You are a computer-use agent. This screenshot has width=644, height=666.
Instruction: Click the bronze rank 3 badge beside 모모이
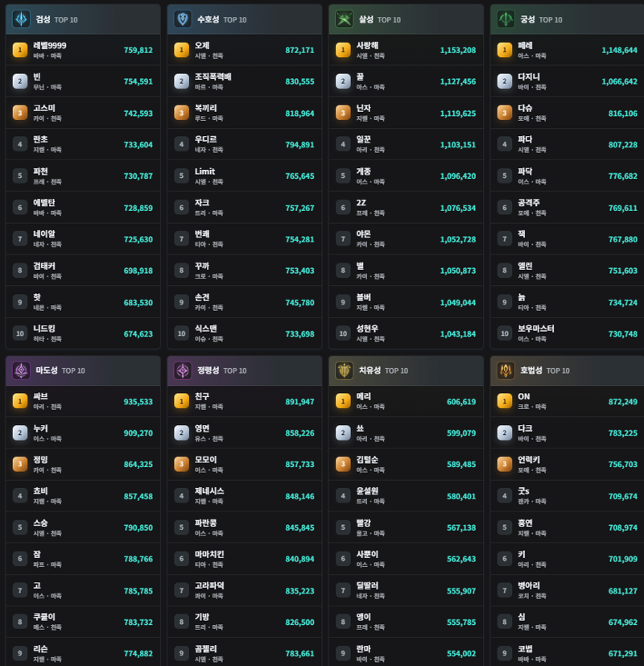click(181, 464)
